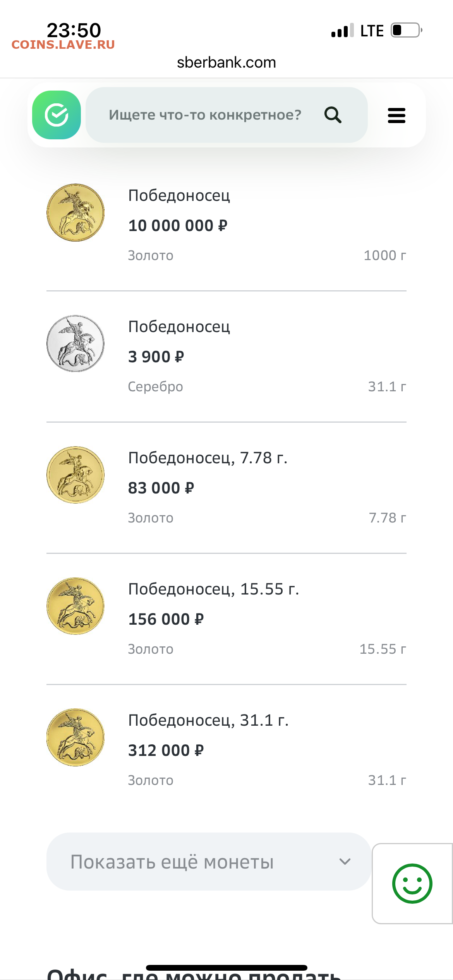Tap the 1000 g gold coin image

pyautogui.click(x=75, y=212)
